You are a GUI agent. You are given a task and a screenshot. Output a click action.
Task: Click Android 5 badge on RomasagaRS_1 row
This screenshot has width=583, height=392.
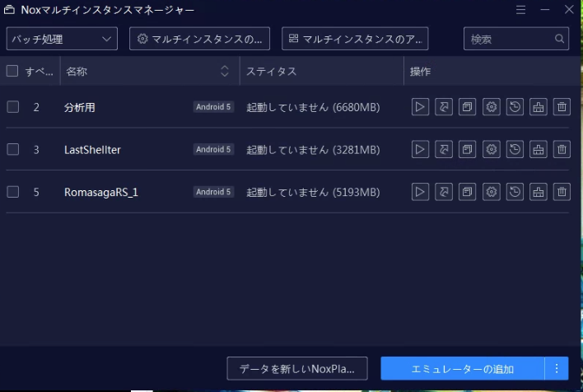point(213,192)
